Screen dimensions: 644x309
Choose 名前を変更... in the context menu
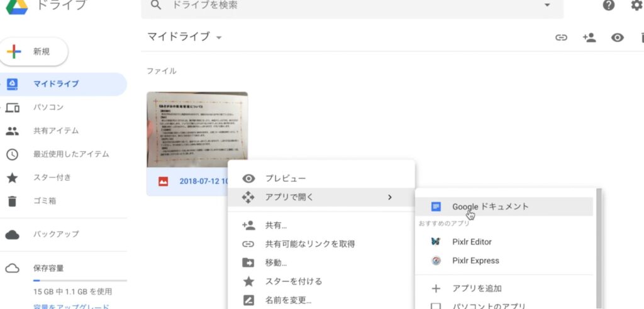tap(321, 300)
